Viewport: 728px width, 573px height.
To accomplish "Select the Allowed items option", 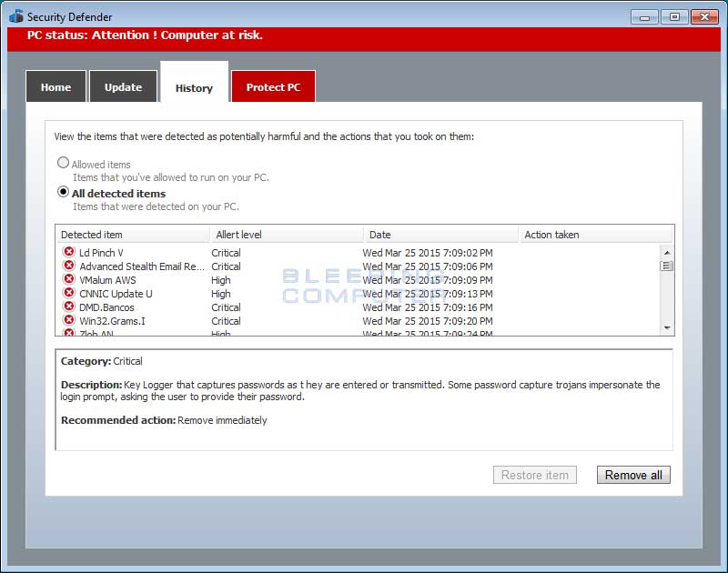I will point(63,162).
